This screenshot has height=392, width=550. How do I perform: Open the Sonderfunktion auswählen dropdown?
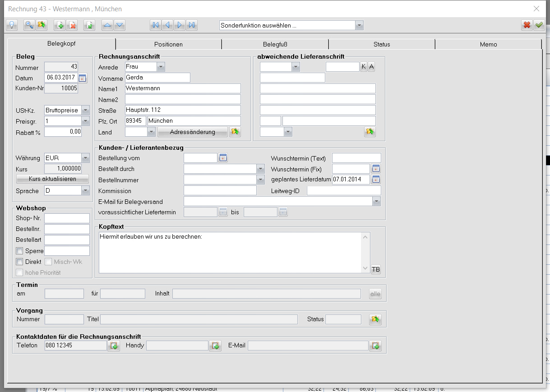click(359, 25)
